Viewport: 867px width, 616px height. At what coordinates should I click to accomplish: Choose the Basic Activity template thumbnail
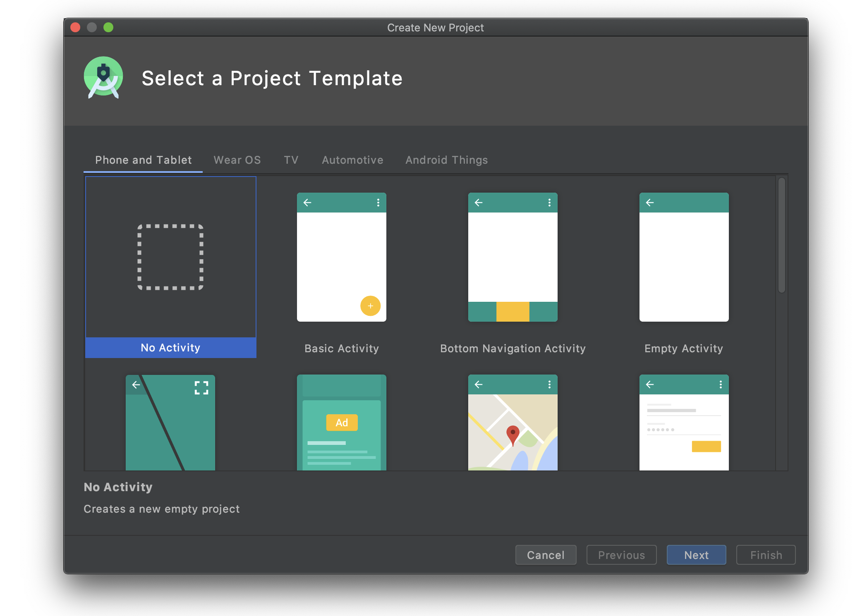click(341, 257)
